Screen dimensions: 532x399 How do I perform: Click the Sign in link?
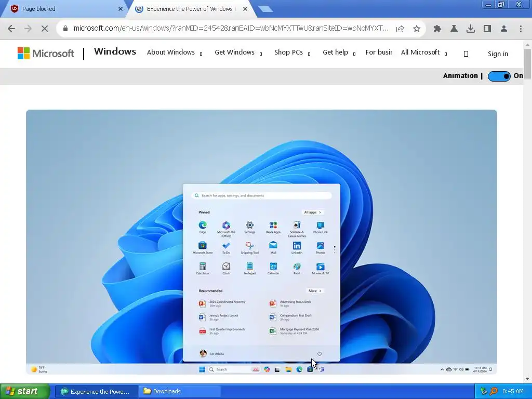pos(498,54)
